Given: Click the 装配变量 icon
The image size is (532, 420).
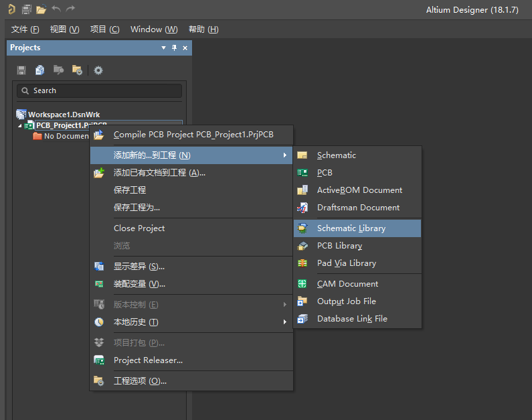Looking at the screenshot, I should [99, 284].
